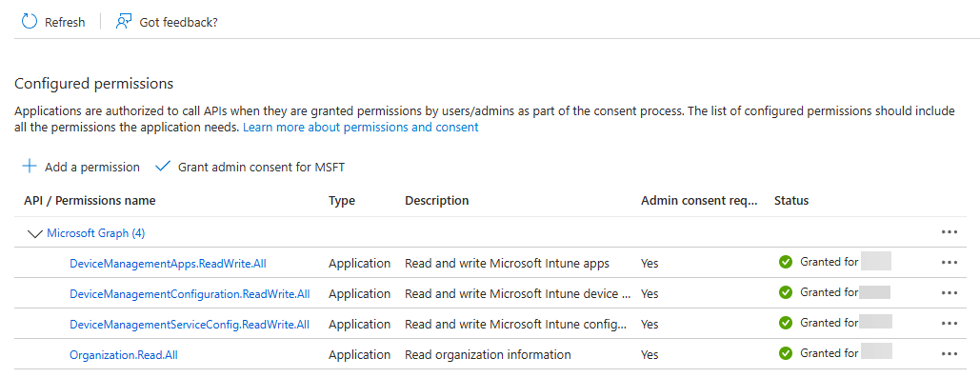Click the Type column header

coord(342,201)
